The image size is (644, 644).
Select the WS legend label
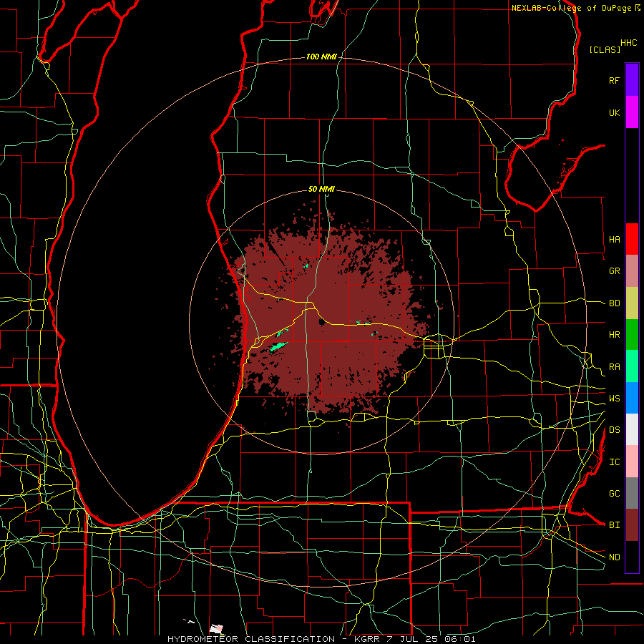[614, 399]
